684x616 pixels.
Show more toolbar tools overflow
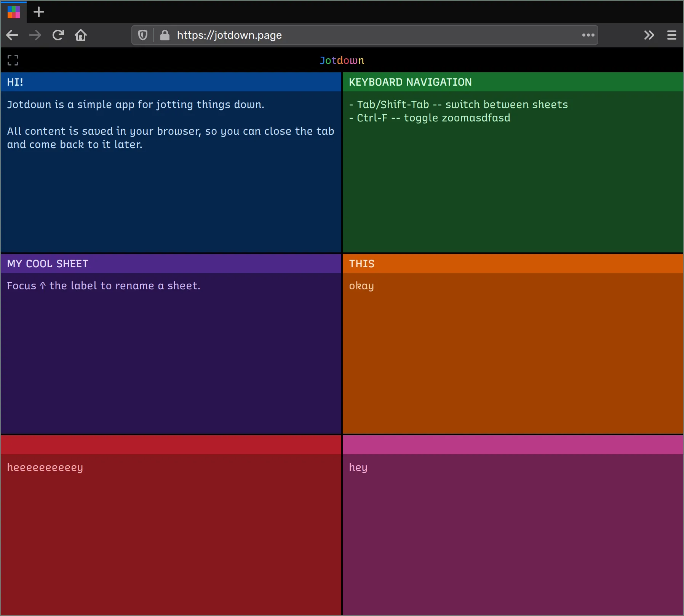(x=649, y=35)
